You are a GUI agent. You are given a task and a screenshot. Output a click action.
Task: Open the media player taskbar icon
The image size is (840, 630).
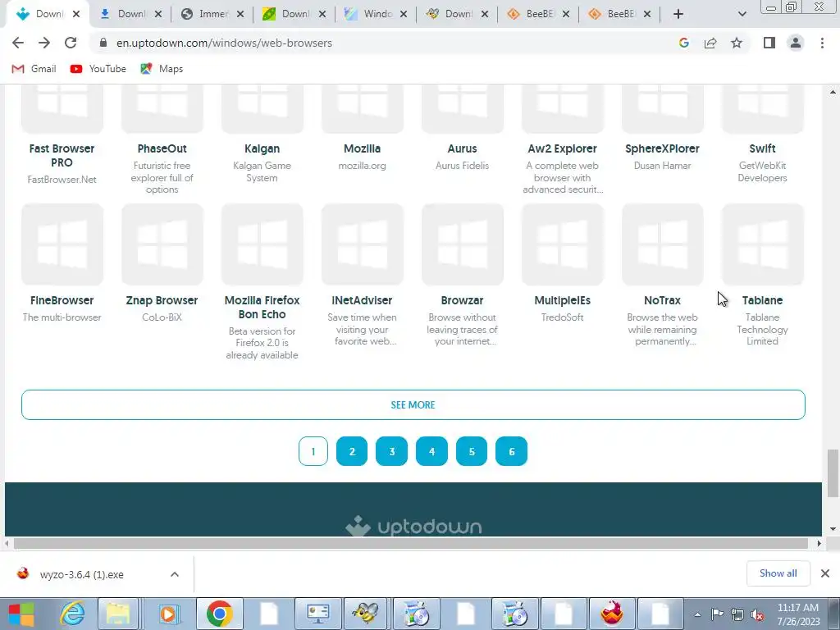pos(168,614)
